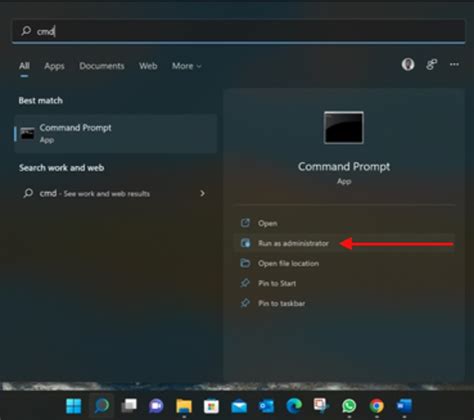Open File Explorer from the taskbar
Viewport: 474px width, 420px height.
tap(184, 406)
